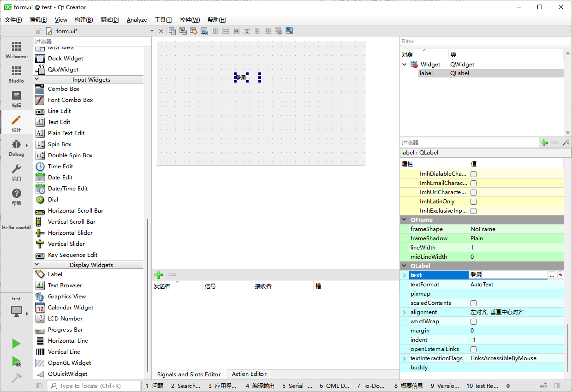The image size is (572, 392).
Task: Apply Lay Out Vertically toolbar icon
Action: [226, 31]
